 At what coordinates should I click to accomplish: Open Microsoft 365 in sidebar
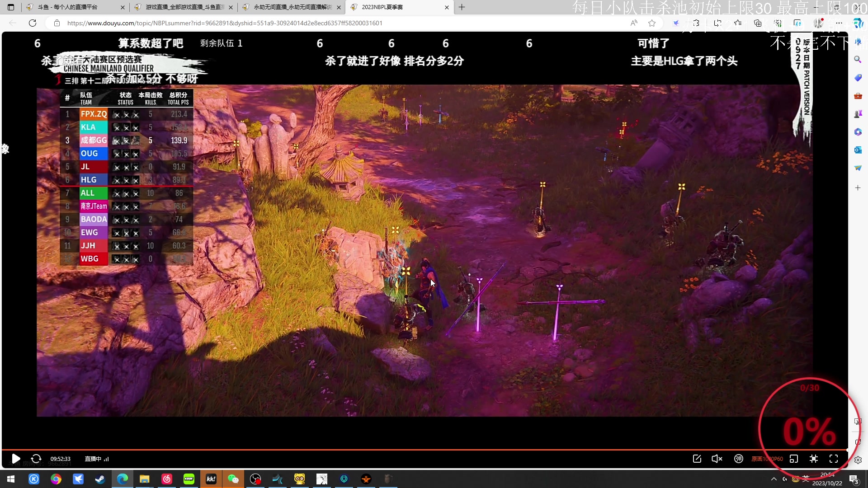tap(858, 132)
